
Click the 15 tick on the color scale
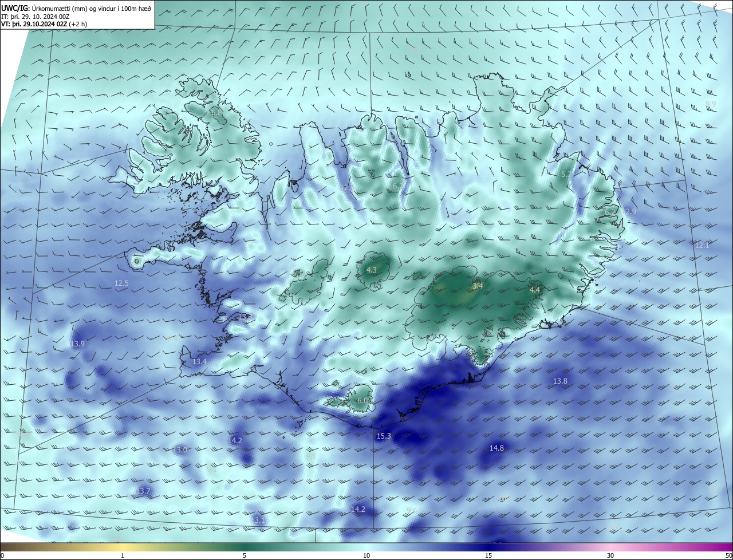pos(488,555)
